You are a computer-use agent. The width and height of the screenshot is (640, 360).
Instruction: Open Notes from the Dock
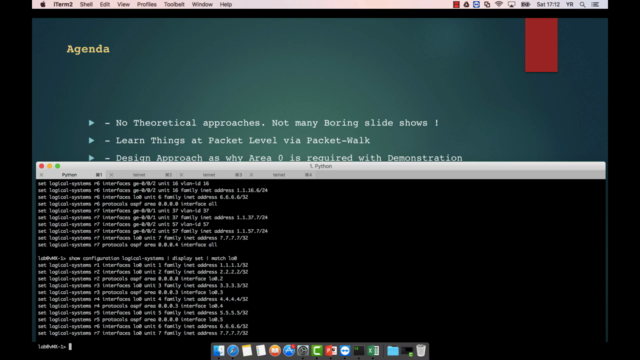point(247,351)
